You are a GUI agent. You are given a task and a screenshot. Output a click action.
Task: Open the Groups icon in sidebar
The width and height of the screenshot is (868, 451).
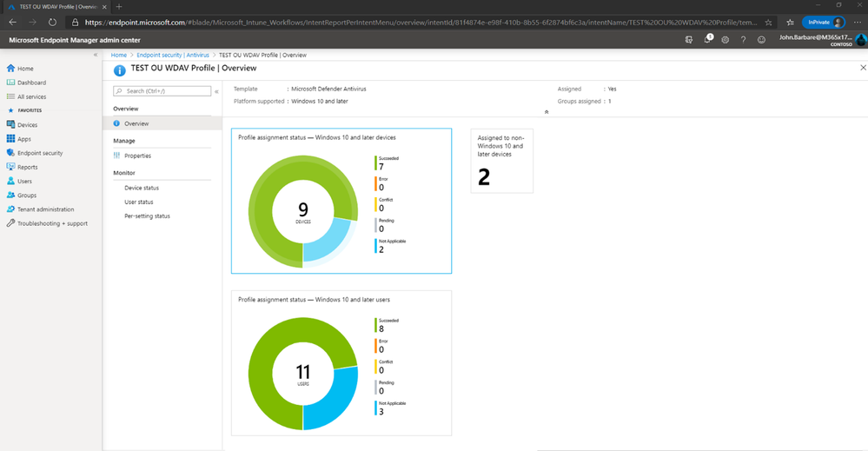pyautogui.click(x=10, y=195)
